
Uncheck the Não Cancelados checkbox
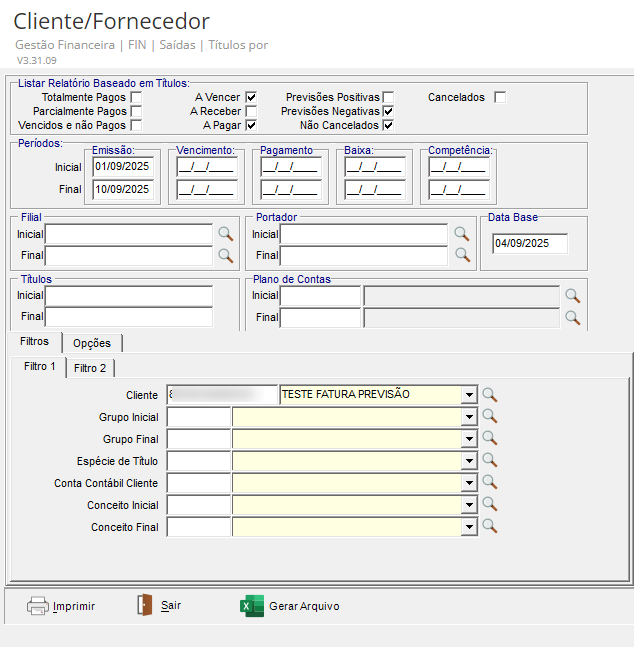pyautogui.click(x=388, y=125)
